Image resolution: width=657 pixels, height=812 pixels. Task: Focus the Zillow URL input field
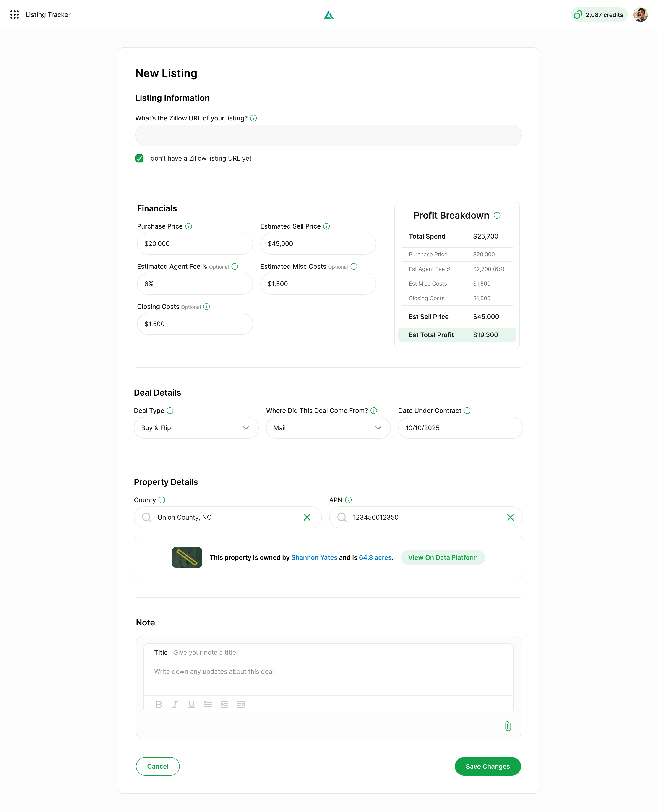328,135
